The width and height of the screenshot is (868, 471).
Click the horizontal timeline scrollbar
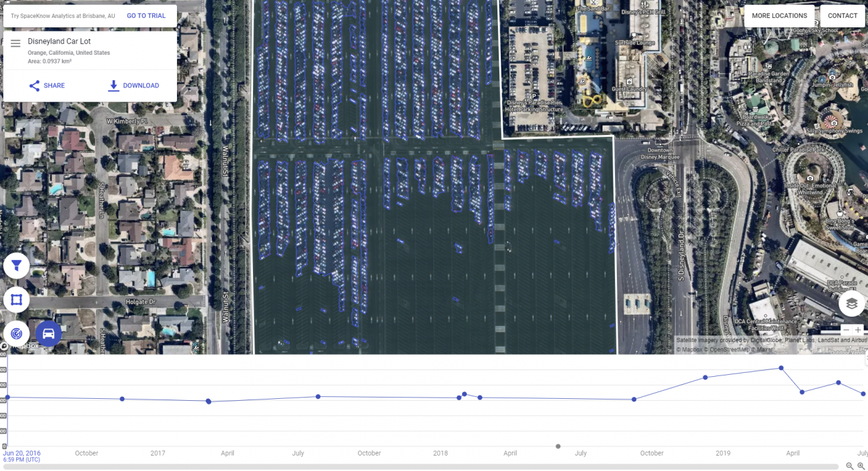click(x=421, y=466)
